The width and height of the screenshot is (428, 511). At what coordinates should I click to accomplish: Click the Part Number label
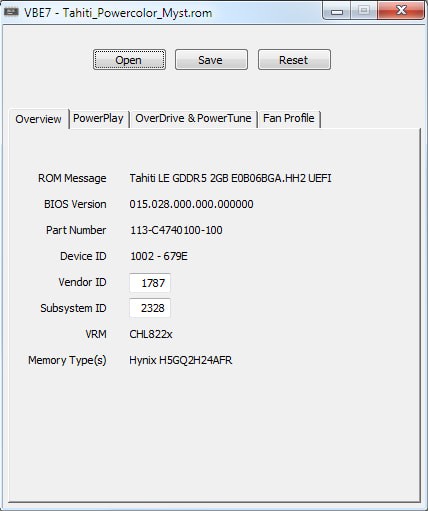pyautogui.click(x=76, y=230)
